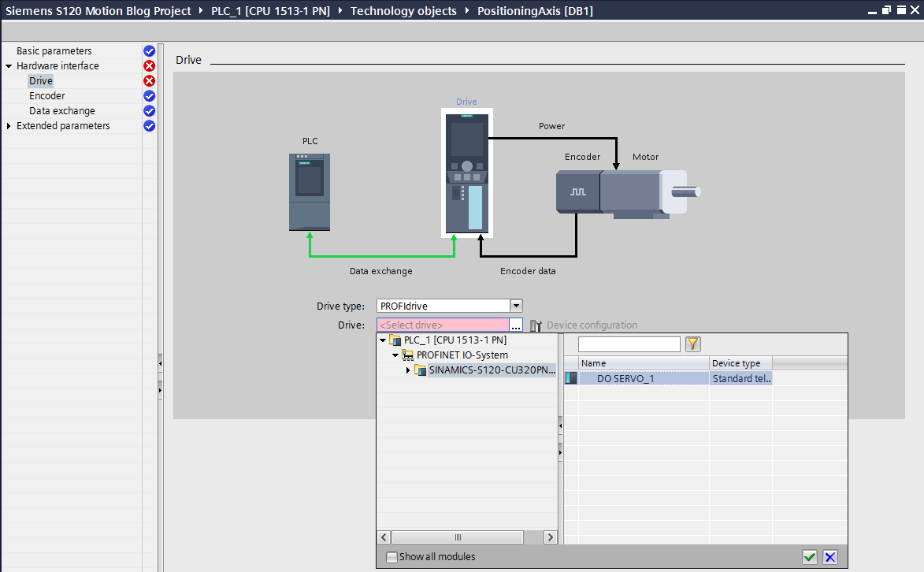Image resolution: width=924 pixels, height=572 pixels.
Task: Click the Device configuration link
Action: point(592,325)
